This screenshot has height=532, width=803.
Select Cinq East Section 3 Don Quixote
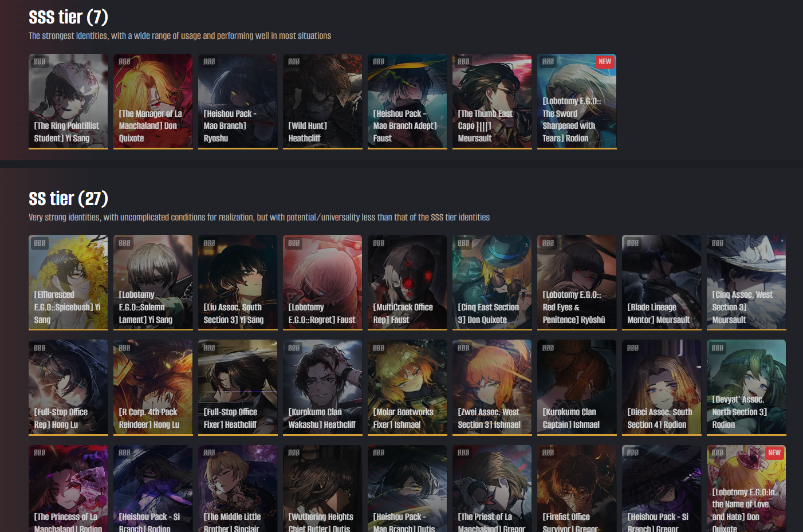coord(492,282)
